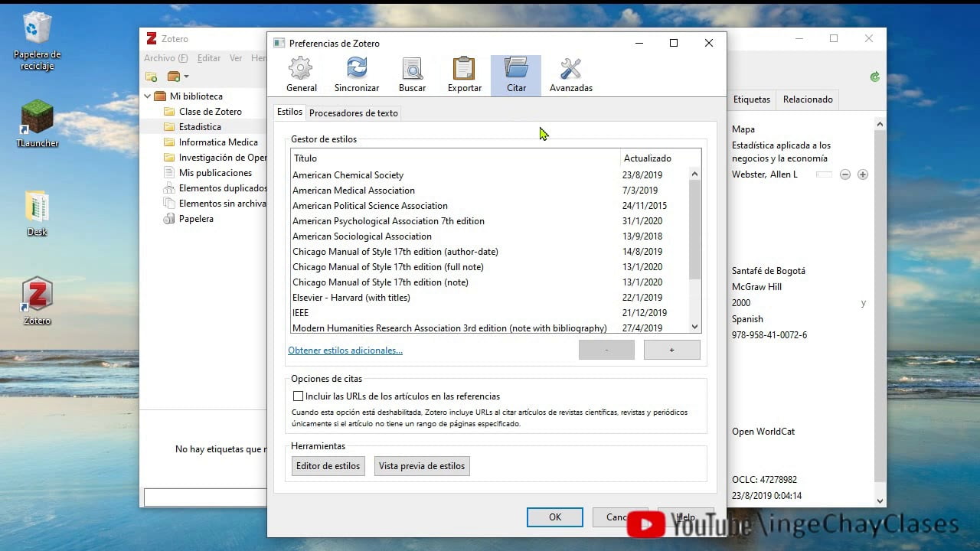Open the Archivo menu in Zotero
Image resolution: width=980 pixels, height=551 pixels.
pyautogui.click(x=165, y=58)
